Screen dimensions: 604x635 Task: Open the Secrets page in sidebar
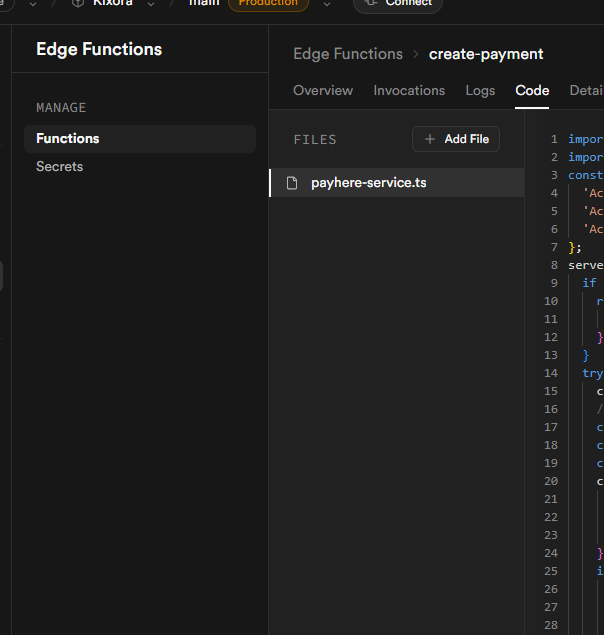(60, 166)
